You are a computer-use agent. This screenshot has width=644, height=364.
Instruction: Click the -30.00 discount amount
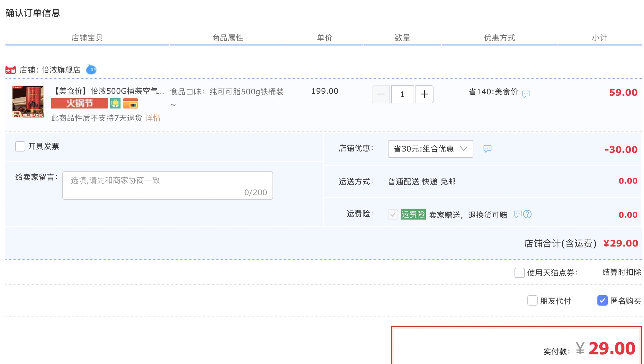click(x=621, y=150)
